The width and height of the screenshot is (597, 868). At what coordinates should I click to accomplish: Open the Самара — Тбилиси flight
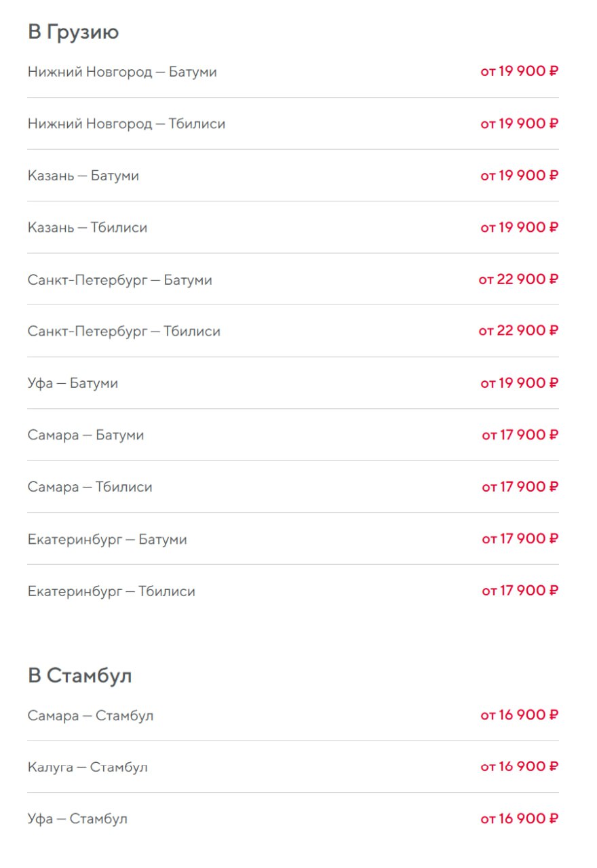pyautogui.click(x=90, y=488)
